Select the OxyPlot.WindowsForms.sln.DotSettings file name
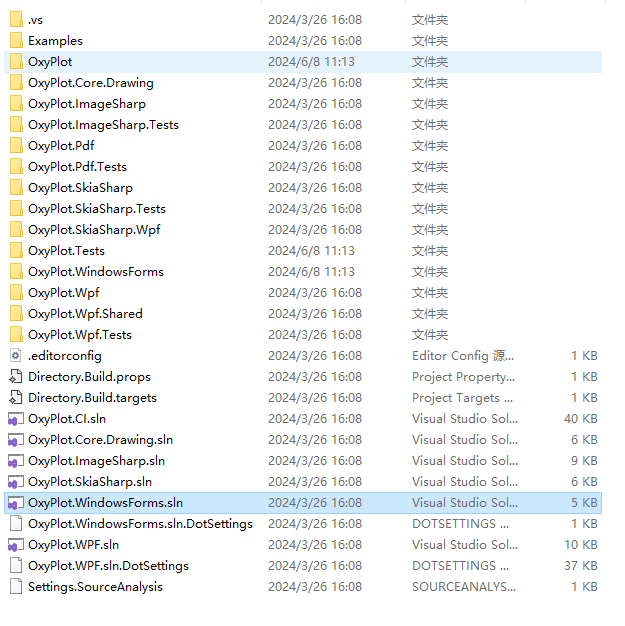The image size is (625, 626). point(140,524)
